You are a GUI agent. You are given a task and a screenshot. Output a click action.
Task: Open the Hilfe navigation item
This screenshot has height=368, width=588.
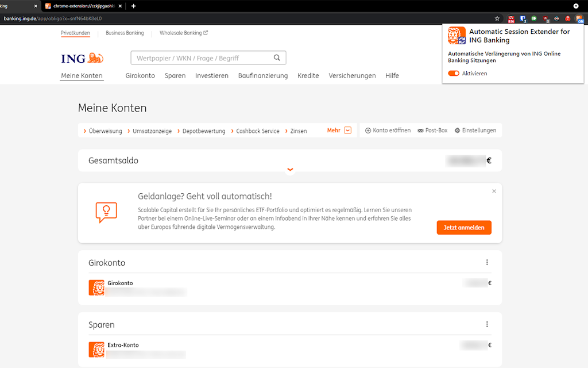pyautogui.click(x=392, y=75)
